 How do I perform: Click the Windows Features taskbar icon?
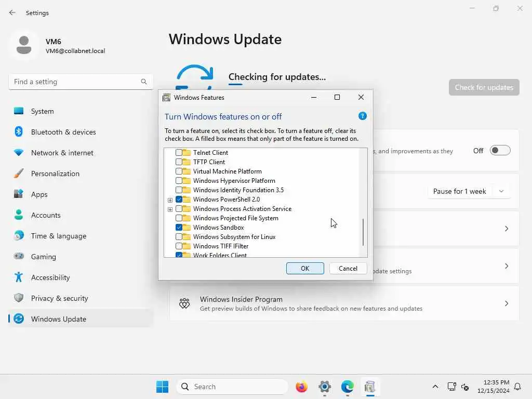pyautogui.click(x=370, y=387)
